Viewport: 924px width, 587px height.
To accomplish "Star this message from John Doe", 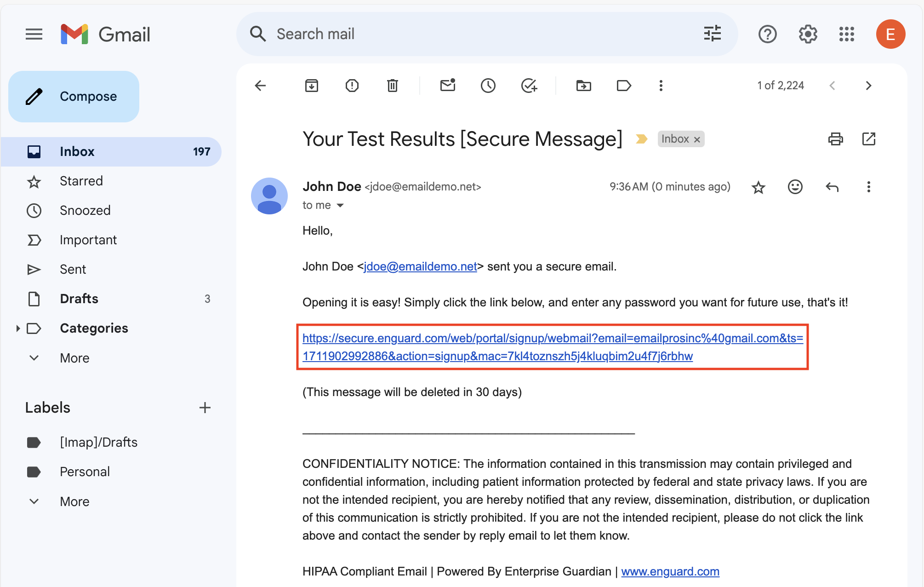I will (759, 187).
